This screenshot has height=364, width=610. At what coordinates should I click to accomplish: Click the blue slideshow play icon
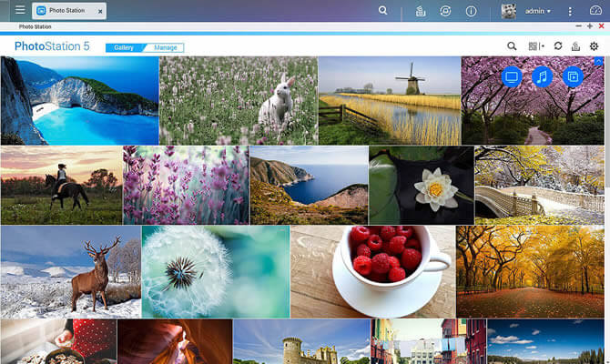572,77
